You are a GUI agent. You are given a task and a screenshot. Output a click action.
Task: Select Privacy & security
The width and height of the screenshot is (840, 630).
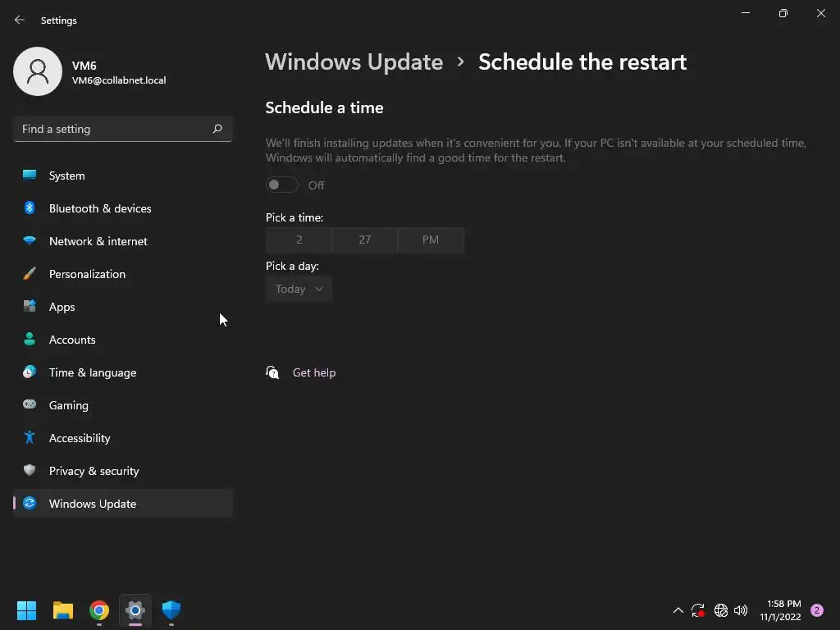pos(123,471)
